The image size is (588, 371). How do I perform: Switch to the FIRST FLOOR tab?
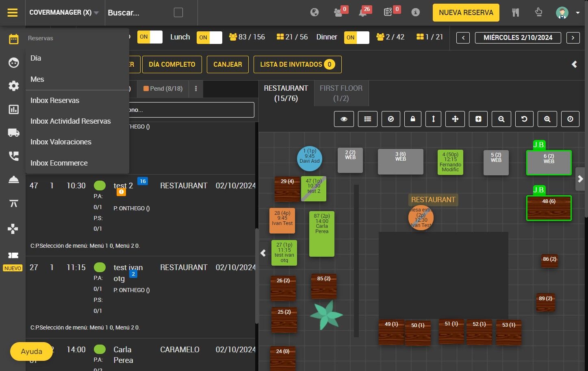pos(341,93)
